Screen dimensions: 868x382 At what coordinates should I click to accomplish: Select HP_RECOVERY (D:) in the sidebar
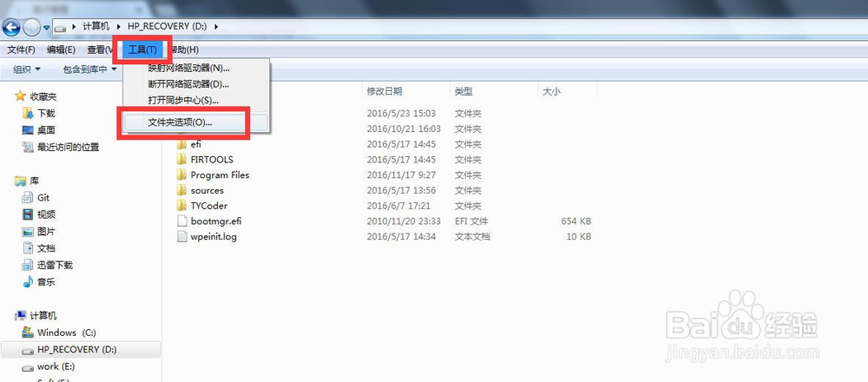(x=81, y=350)
